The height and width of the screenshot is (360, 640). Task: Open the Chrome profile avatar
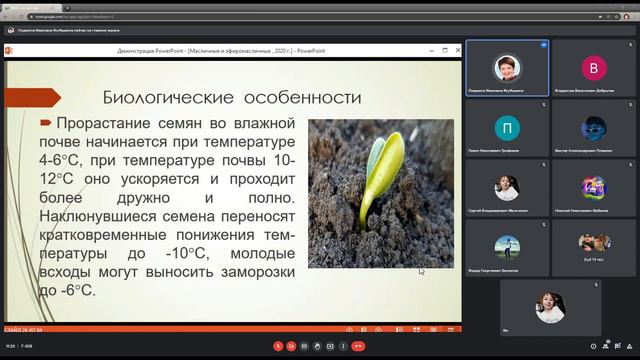(x=627, y=17)
